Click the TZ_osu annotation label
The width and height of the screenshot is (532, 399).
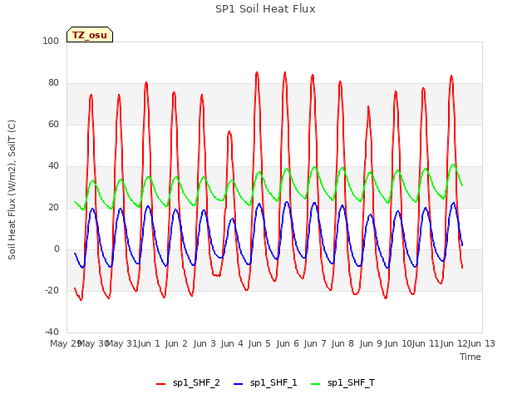point(90,35)
